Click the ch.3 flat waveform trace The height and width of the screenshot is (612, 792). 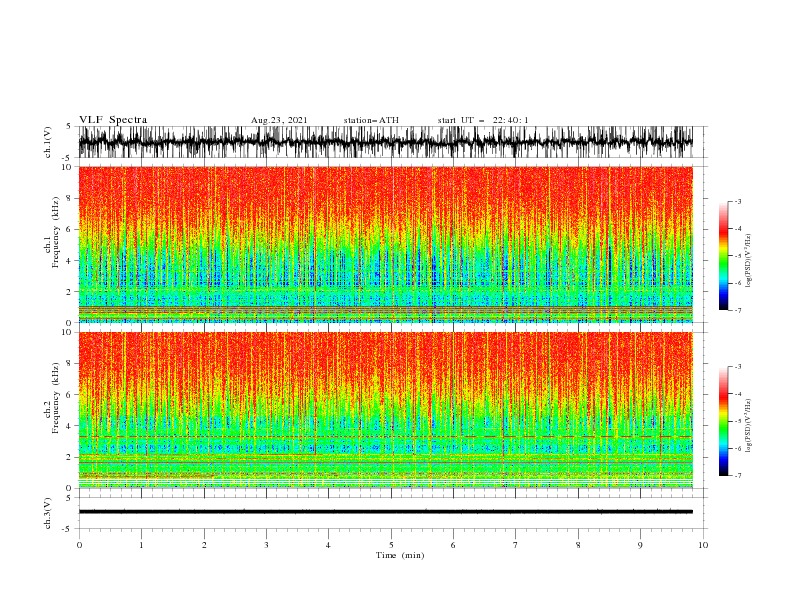386,512
